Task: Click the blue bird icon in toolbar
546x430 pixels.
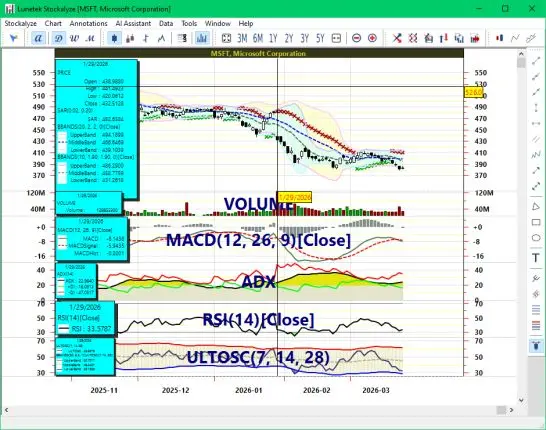Action: coord(13,38)
